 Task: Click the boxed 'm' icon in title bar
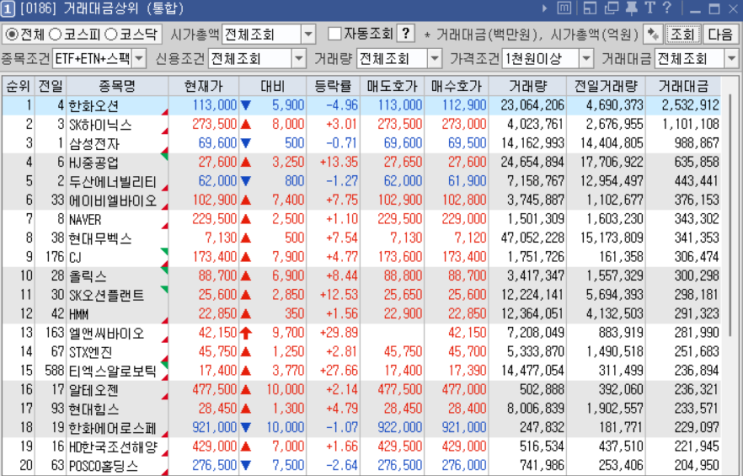coord(564,8)
